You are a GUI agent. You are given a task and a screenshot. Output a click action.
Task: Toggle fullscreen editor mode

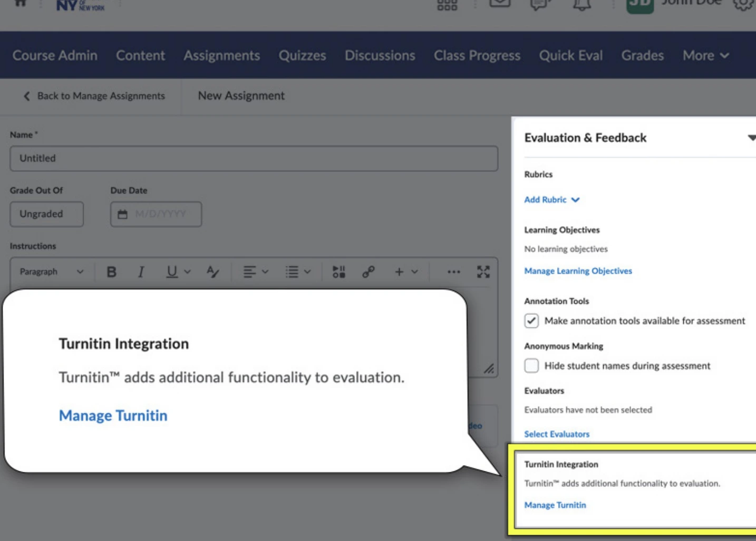(x=483, y=272)
